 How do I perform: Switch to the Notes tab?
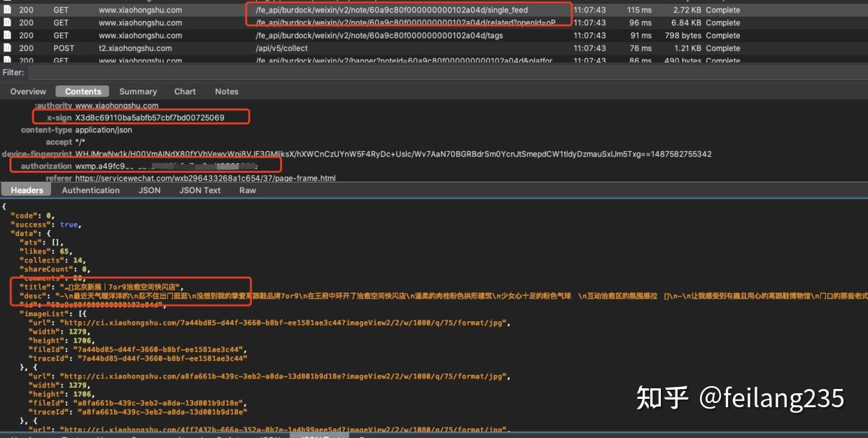[x=227, y=92]
